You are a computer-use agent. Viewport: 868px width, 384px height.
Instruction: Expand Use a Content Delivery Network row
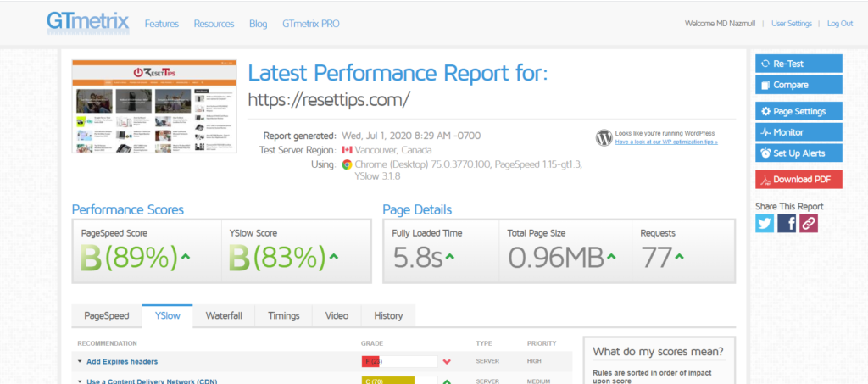(x=80, y=381)
